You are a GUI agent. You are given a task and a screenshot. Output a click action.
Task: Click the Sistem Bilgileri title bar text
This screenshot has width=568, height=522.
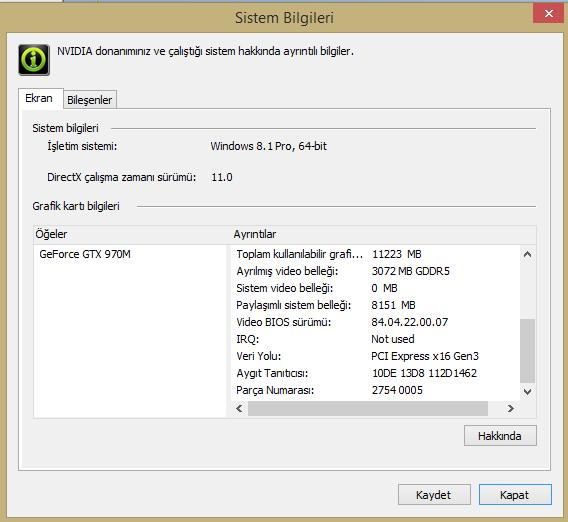[284, 18]
